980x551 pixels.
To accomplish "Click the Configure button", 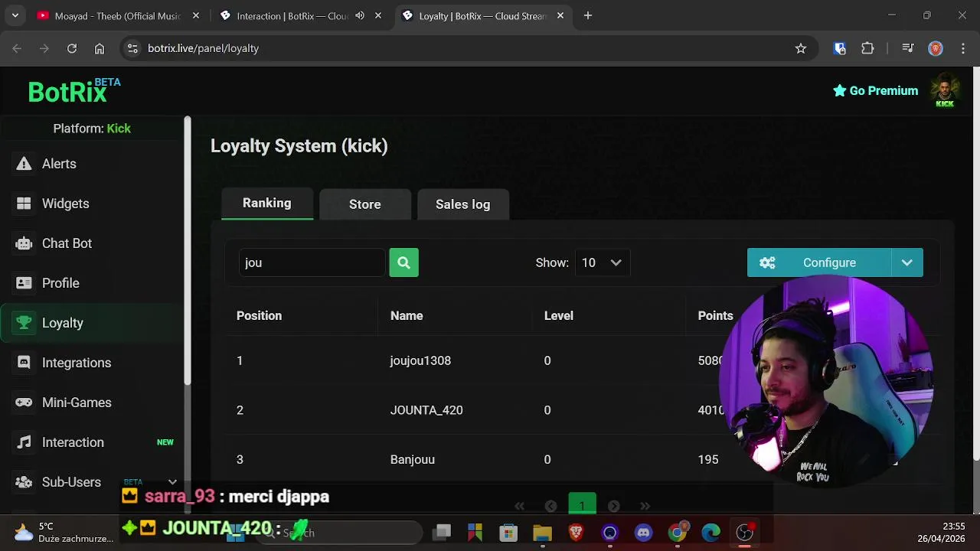I will [819, 262].
